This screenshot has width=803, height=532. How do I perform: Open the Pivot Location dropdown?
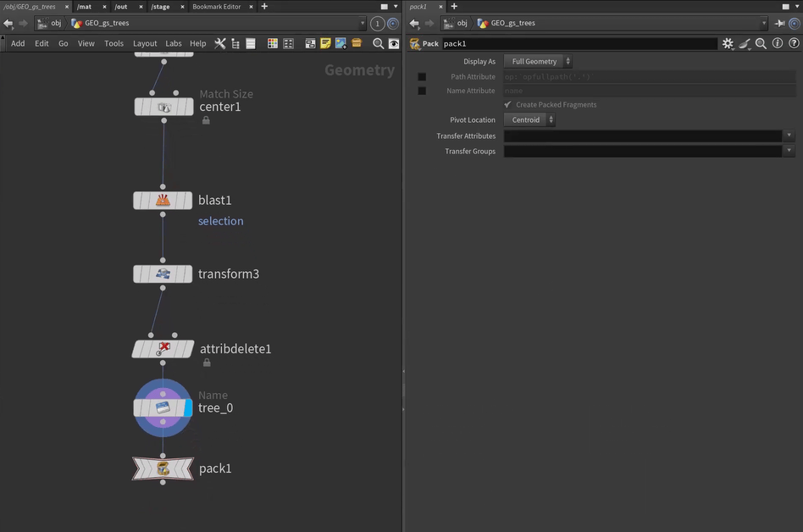pyautogui.click(x=529, y=120)
